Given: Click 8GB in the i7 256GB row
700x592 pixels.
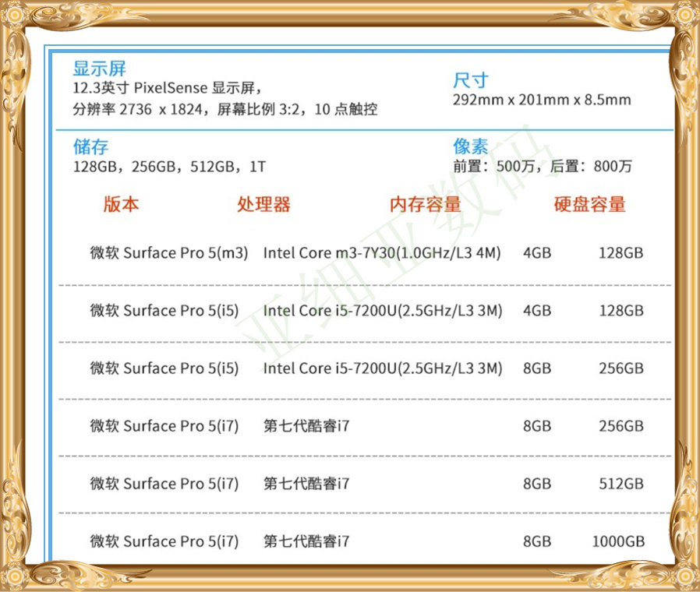Looking at the screenshot, I should [537, 426].
